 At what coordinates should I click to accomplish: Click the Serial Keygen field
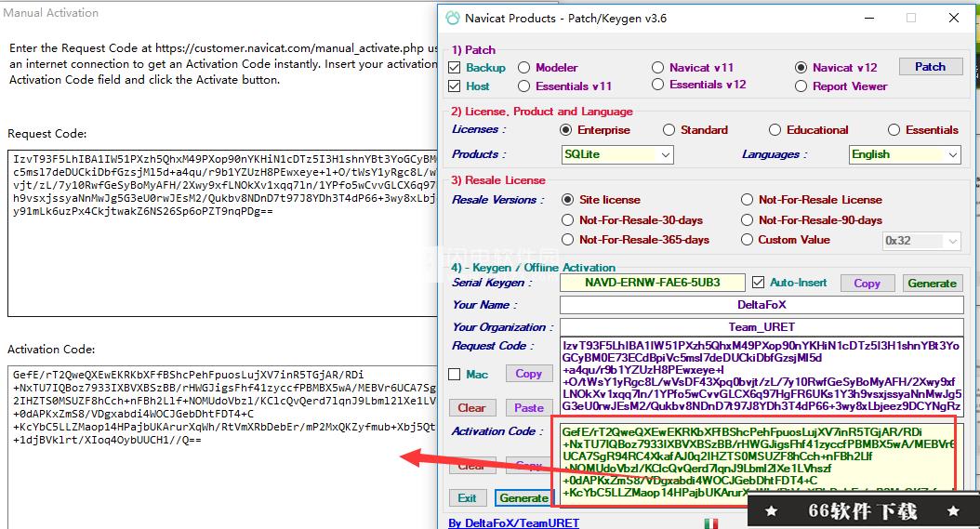click(x=652, y=283)
